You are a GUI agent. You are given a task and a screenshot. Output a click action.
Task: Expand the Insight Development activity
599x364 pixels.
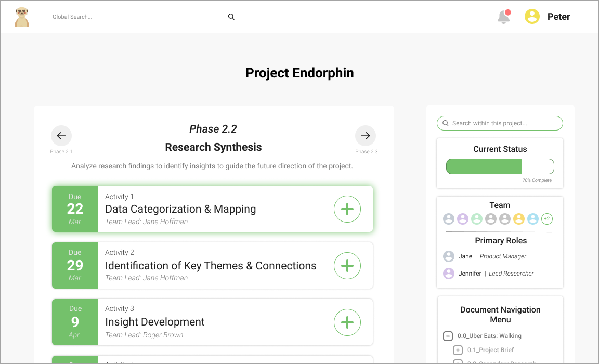point(347,322)
